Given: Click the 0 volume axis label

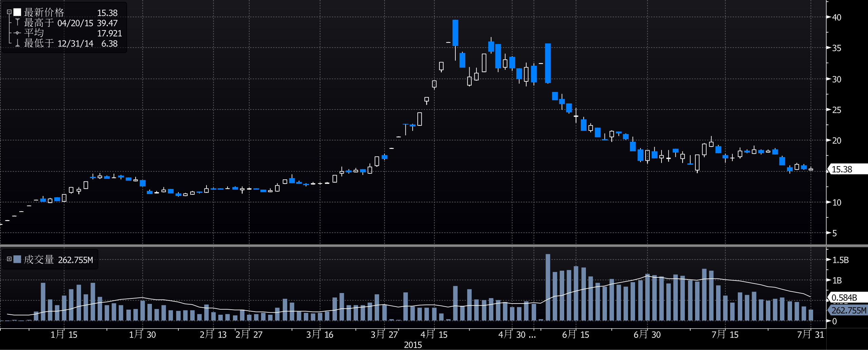Looking at the screenshot, I should click(834, 321).
